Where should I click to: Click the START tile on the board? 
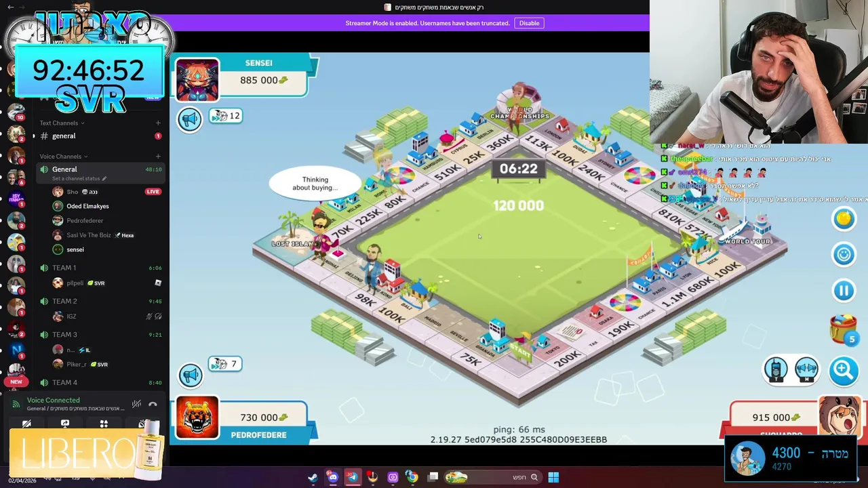click(521, 352)
